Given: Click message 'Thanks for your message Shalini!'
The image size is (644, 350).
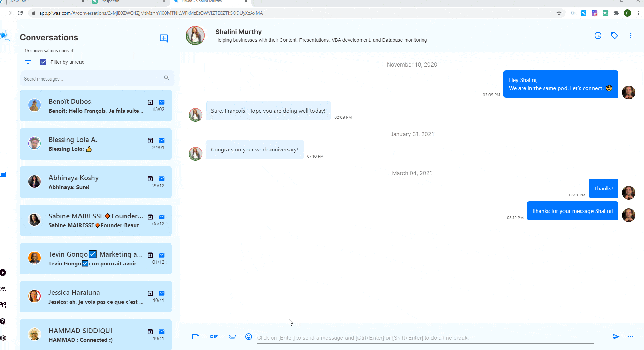Looking at the screenshot, I should [573, 211].
